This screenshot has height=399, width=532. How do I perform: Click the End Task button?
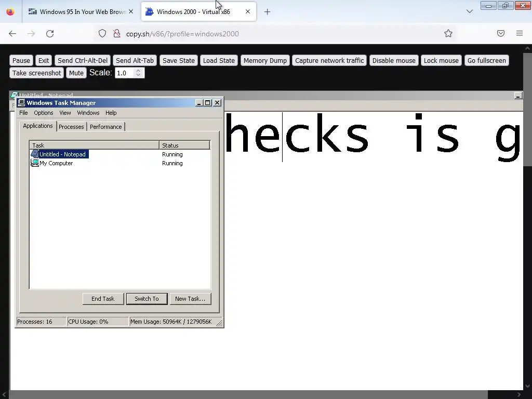[103, 299]
